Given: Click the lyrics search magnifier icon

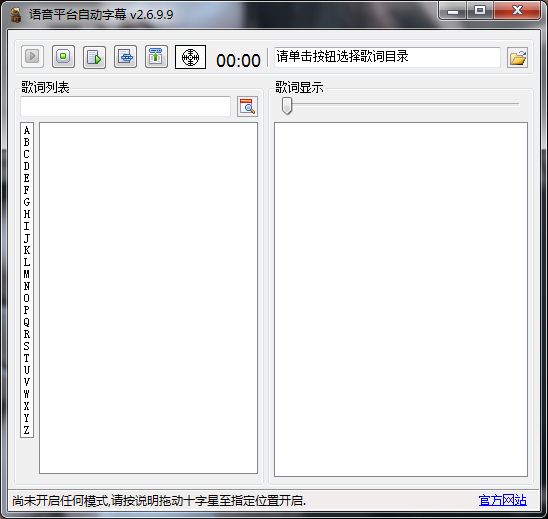Looking at the screenshot, I should point(247,106).
